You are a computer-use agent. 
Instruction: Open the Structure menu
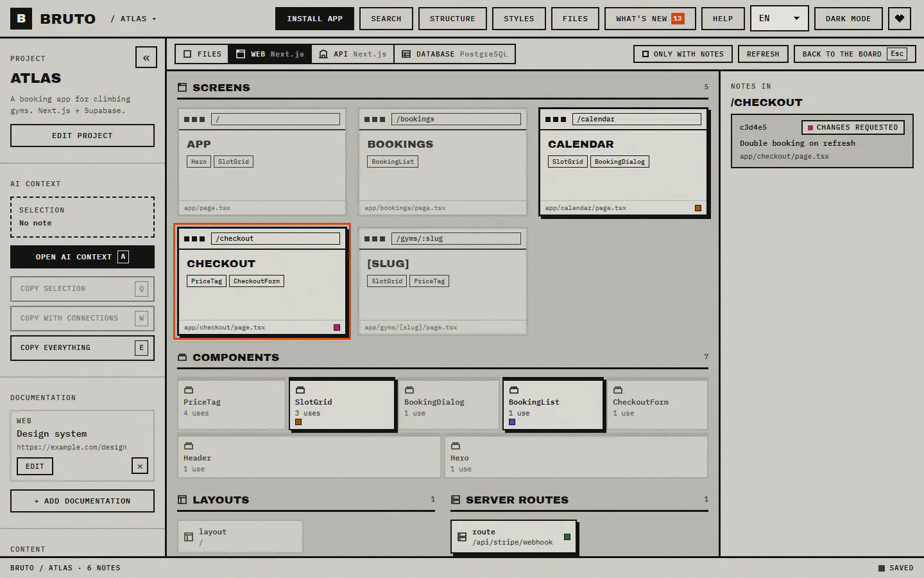point(452,19)
